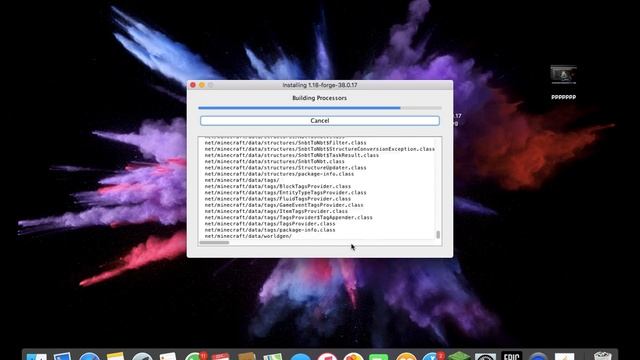Image resolution: width=640 pixels, height=360 pixels.
Task: Click the log's horizontal scrollbar thumb
Action: 214,242
